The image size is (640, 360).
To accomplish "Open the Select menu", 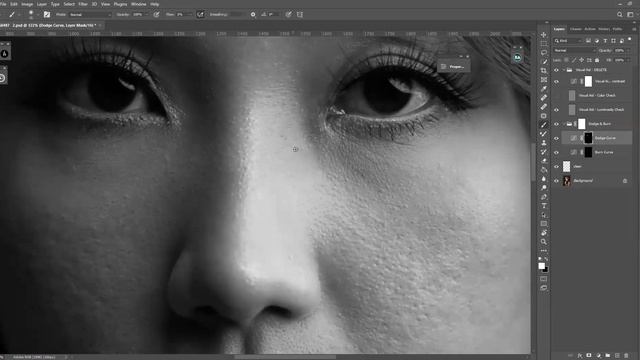I will [x=69, y=4].
